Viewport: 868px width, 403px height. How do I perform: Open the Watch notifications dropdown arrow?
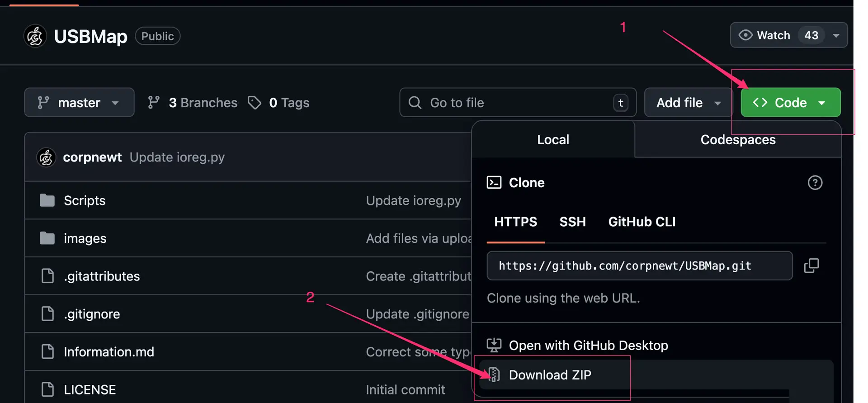(x=836, y=35)
